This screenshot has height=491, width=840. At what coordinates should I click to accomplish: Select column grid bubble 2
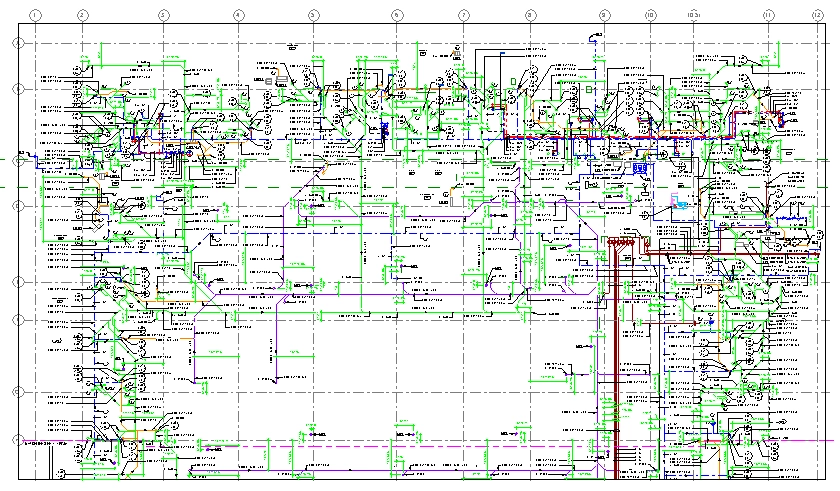coord(82,15)
